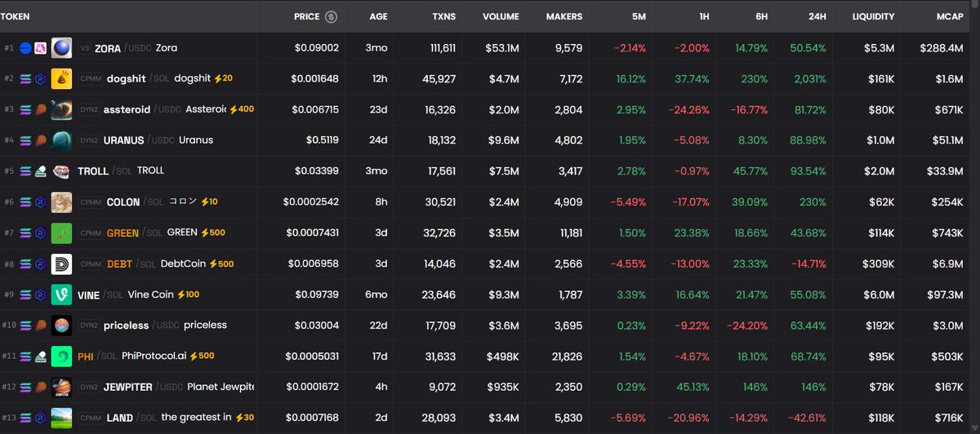Sort by the 6H change header
This screenshot has height=434, width=980.
(x=760, y=16)
